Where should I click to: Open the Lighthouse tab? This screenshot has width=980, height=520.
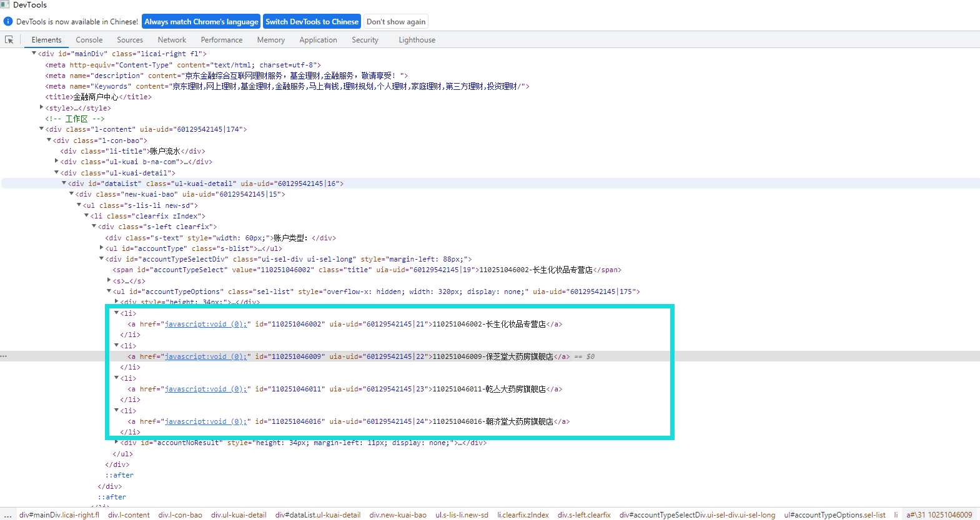pyautogui.click(x=417, y=40)
